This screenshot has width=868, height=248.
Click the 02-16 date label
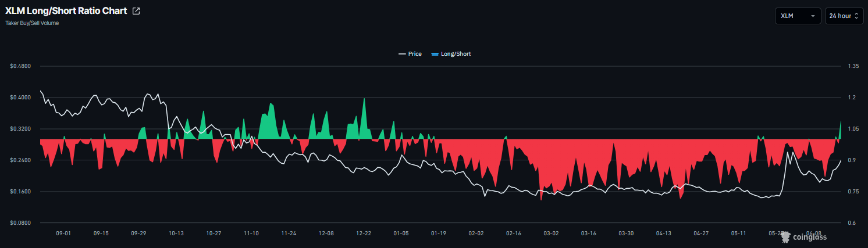514,233
